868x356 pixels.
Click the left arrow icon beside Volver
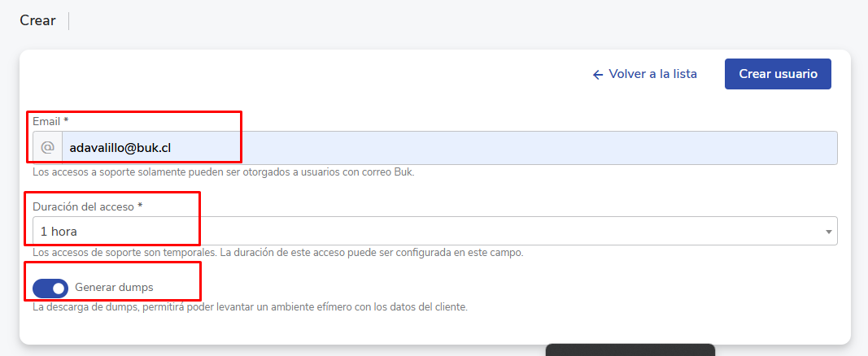(x=598, y=74)
